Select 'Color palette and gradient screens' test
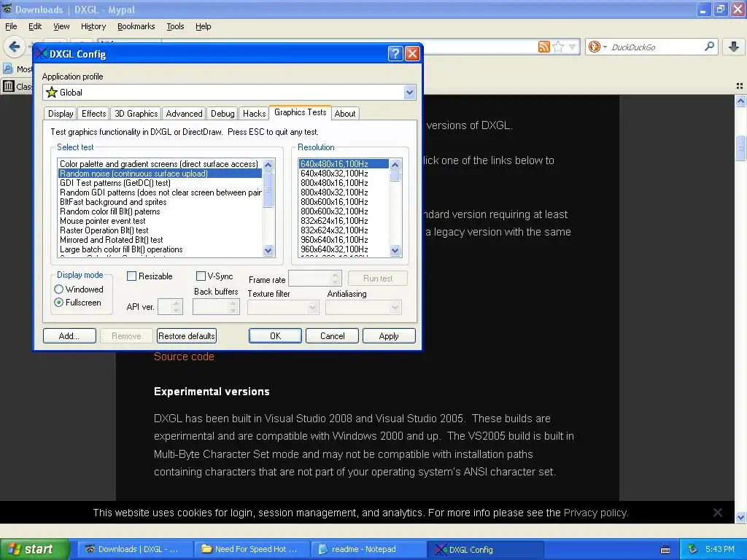 pos(158,164)
